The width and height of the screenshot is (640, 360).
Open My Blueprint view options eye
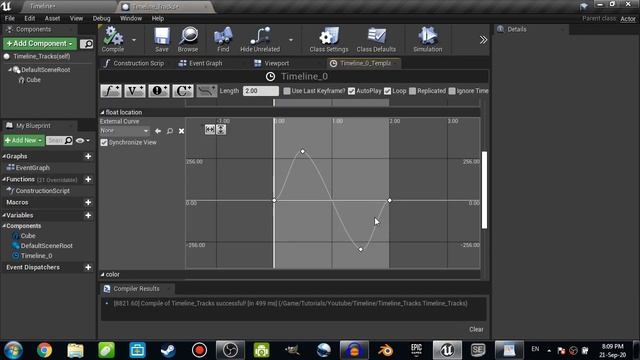[x=82, y=140]
